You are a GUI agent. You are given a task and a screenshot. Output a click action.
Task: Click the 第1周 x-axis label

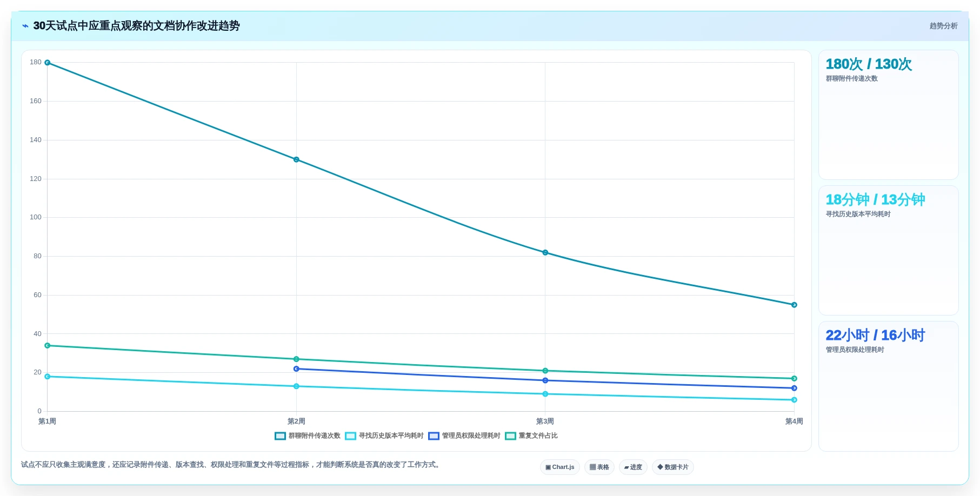tap(47, 421)
